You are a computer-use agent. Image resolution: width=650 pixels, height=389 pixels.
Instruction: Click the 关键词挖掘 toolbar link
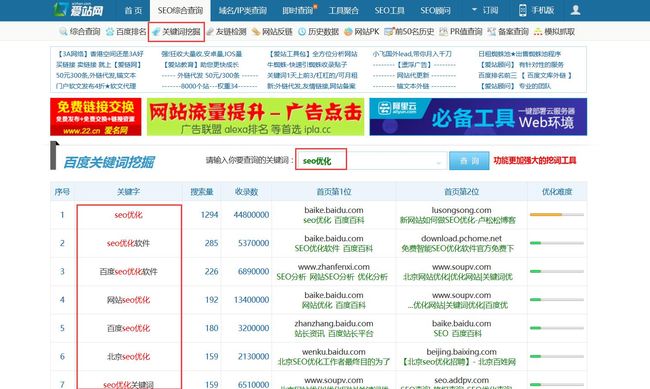pos(181,32)
